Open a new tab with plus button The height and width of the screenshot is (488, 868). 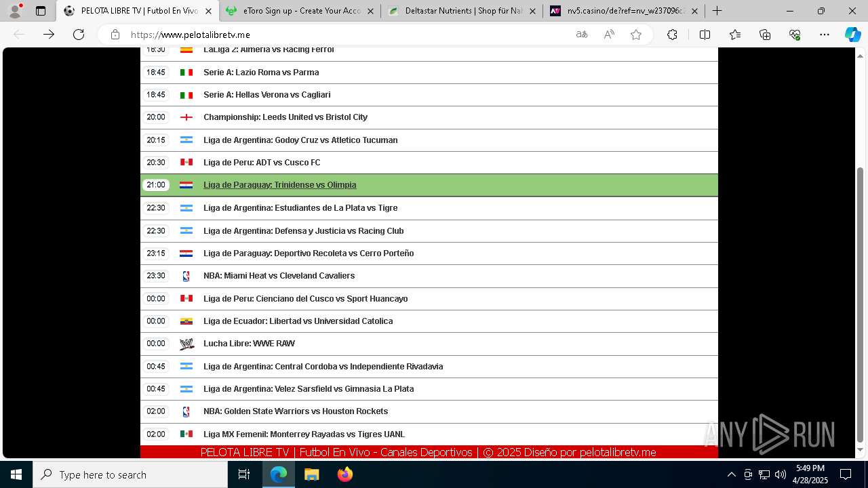717,11
